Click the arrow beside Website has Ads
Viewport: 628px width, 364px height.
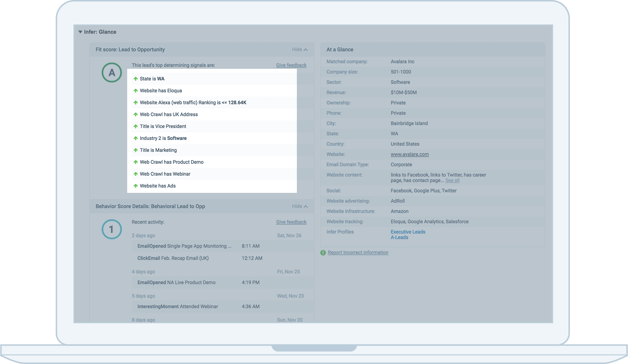click(135, 186)
